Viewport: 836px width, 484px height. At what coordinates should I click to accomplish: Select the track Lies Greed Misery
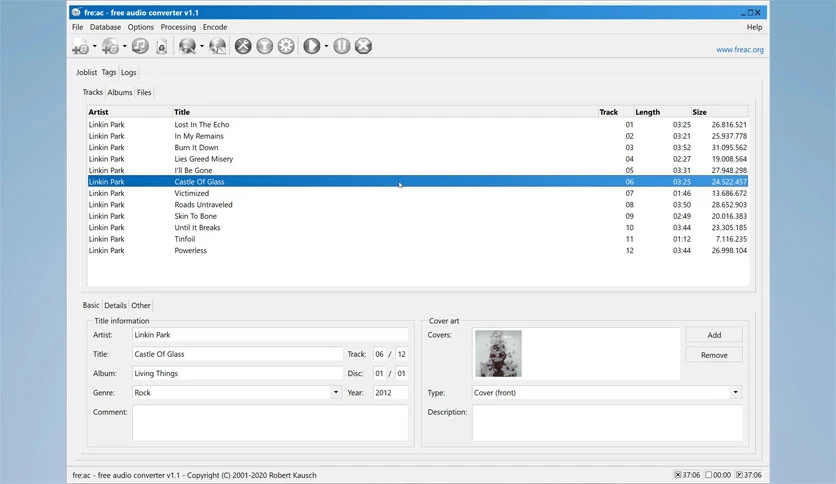tap(417, 159)
